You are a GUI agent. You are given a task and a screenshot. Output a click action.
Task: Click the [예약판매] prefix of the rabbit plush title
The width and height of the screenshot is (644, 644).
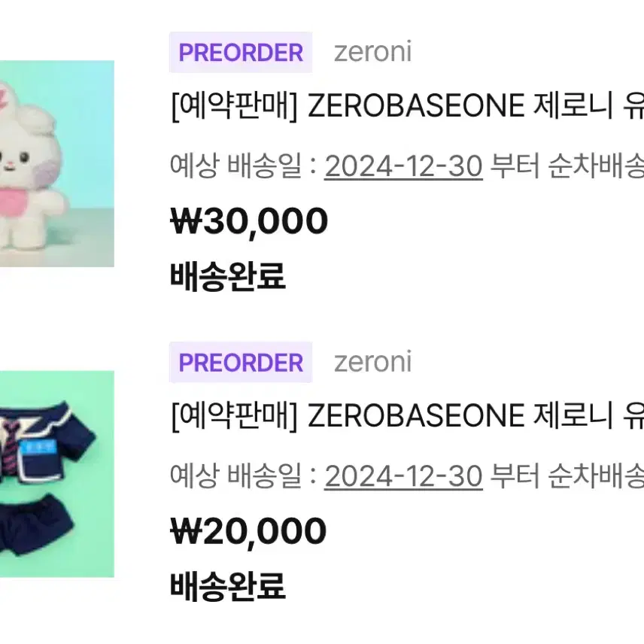click(x=234, y=106)
